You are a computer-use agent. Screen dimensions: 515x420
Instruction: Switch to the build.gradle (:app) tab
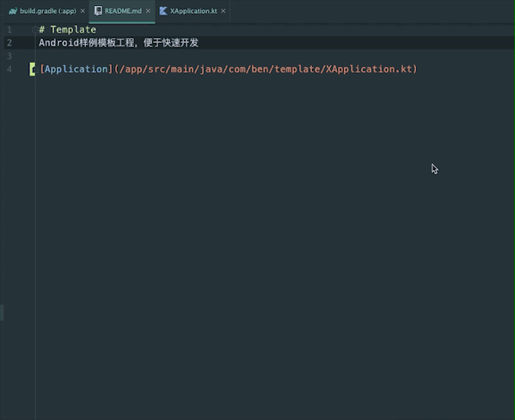pos(47,11)
